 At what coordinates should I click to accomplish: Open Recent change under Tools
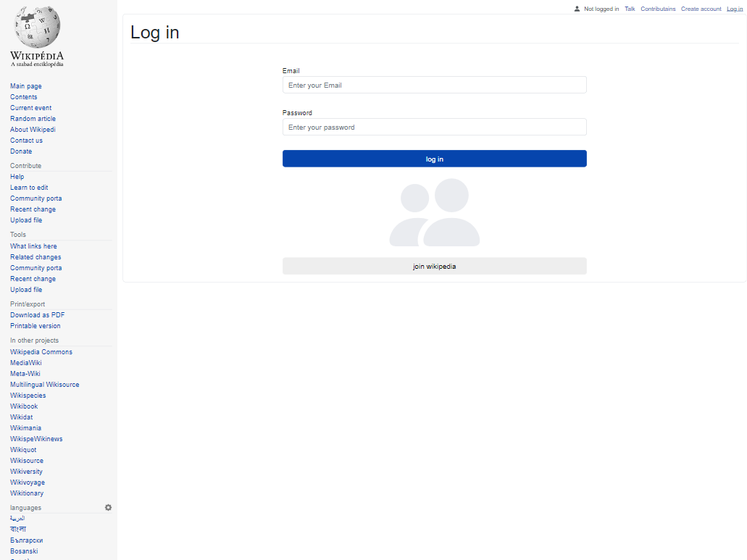pos(33,279)
